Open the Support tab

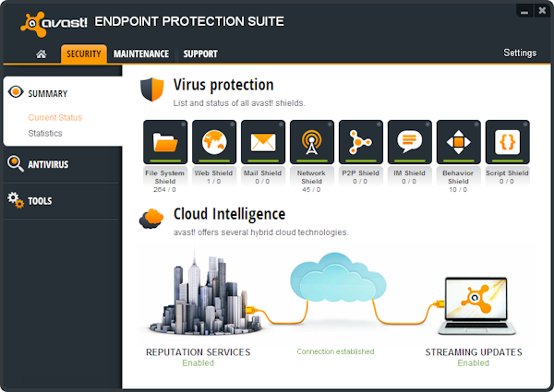(x=200, y=53)
